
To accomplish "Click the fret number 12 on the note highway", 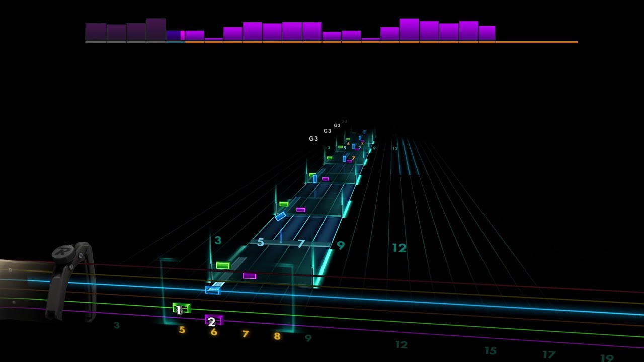I will pyautogui.click(x=399, y=248).
